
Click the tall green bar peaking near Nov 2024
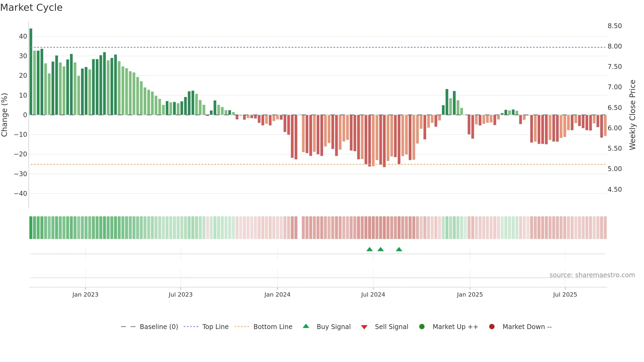pos(447,102)
